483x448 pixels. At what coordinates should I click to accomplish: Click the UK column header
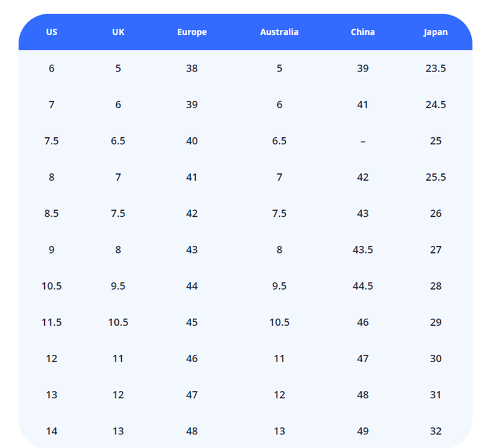coord(118,32)
